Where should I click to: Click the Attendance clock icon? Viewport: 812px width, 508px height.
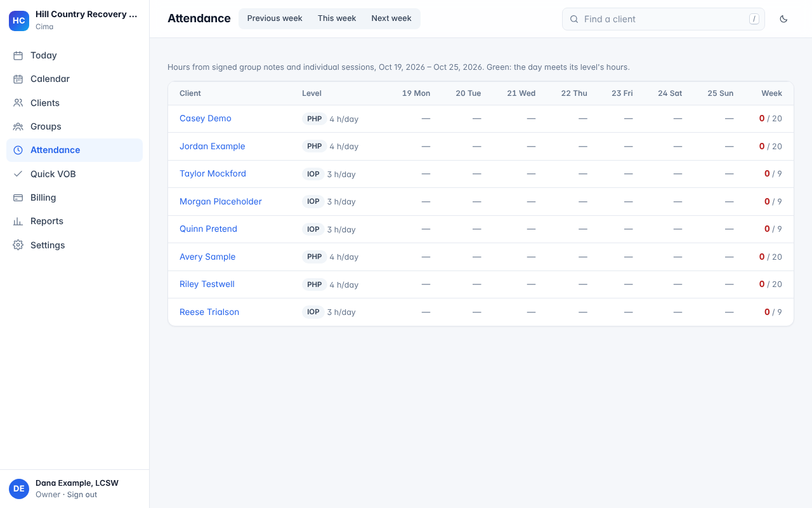pyautogui.click(x=18, y=150)
